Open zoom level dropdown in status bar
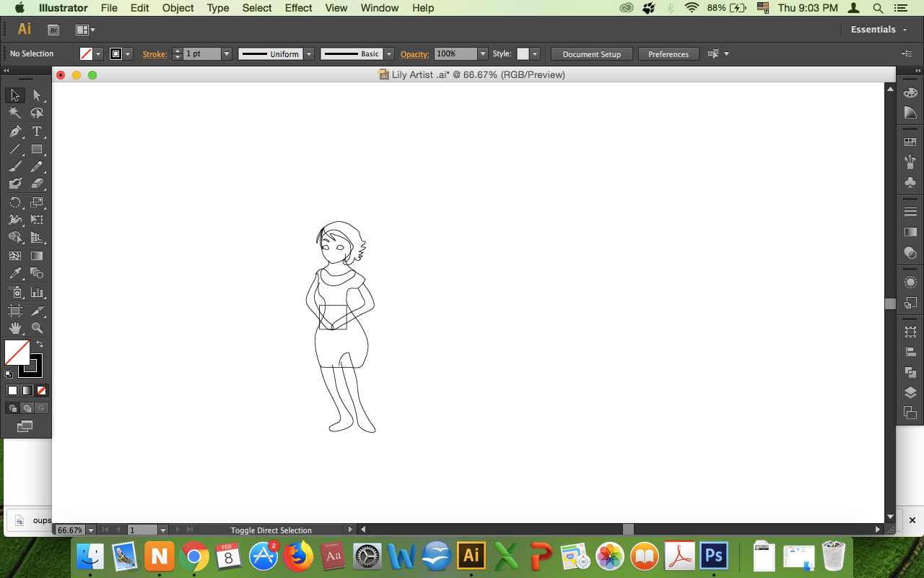924x578 pixels. pos(91,530)
